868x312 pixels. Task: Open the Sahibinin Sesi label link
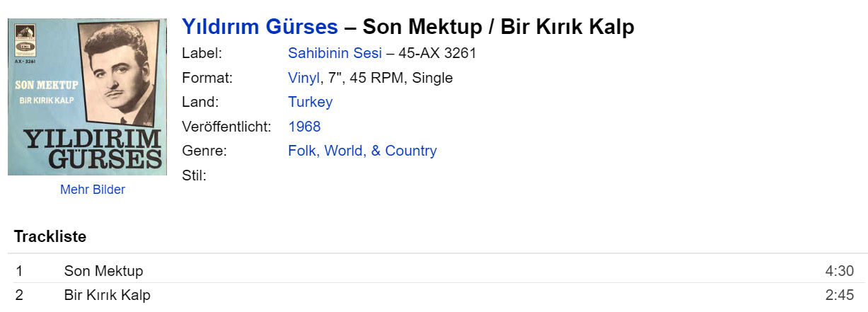coord(335,53)
